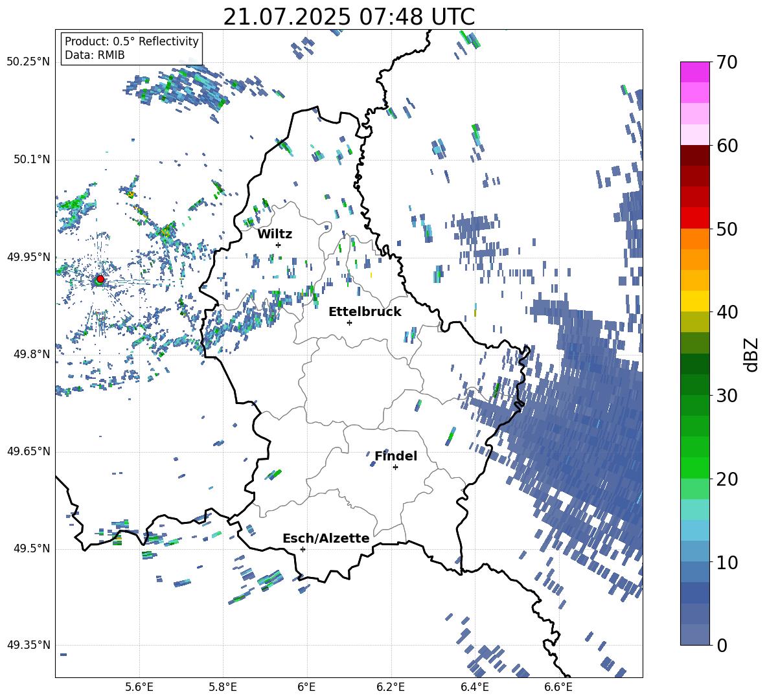Click the Findel station cross marker

click(x=395, y=468)
